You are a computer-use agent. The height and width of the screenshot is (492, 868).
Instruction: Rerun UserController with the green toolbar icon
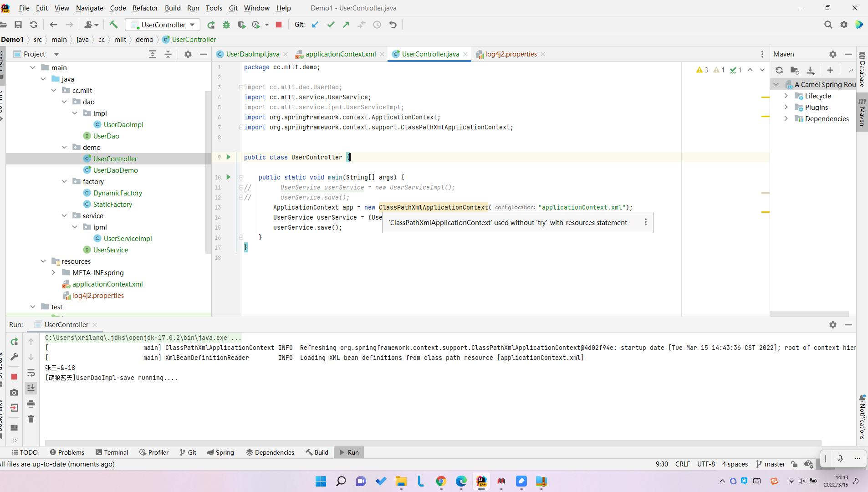point(211,25)
